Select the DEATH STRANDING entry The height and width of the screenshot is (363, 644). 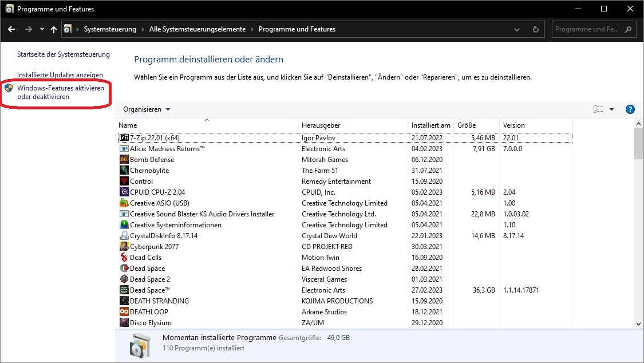[159, 301]
